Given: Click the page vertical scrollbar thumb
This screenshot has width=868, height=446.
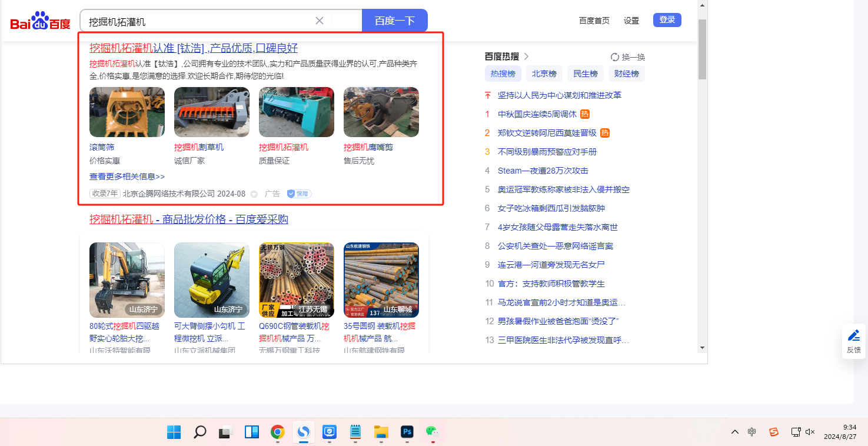Looking at the screenshot, I should pos(702,49).
